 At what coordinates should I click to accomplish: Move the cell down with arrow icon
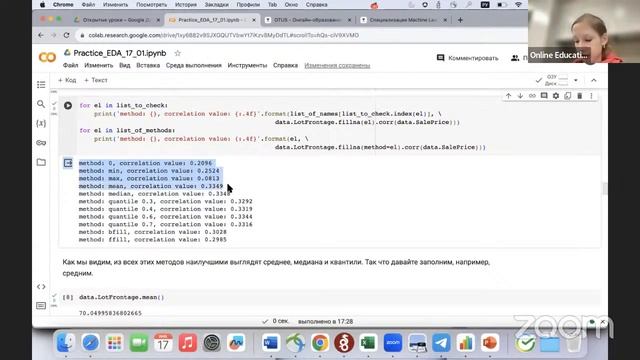[x=520, y=96]
